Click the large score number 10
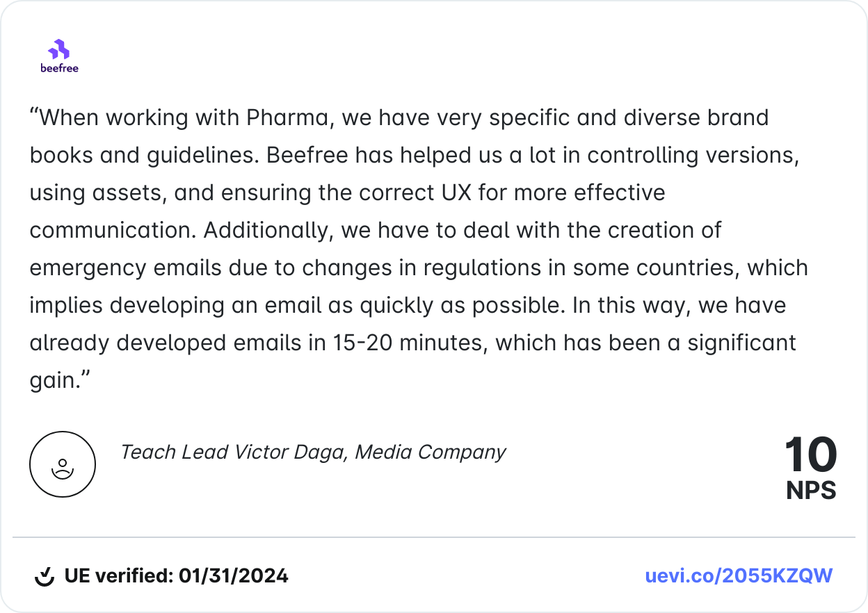 tap(810, 455)
